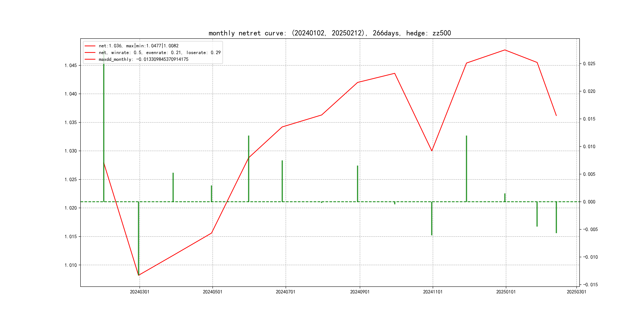Click the last green negative bar at chart's right
The width and height of the screenshot is (644, 322).
[x=556, y=217]
